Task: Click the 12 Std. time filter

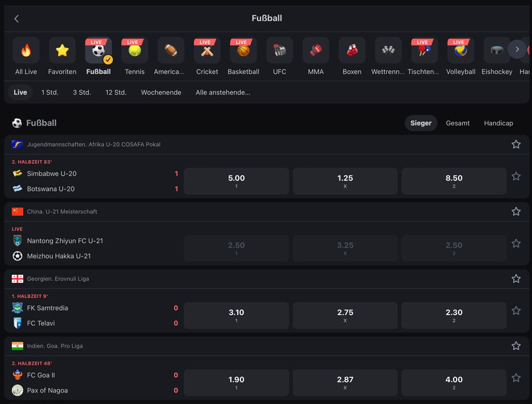Action: point(115,92)
